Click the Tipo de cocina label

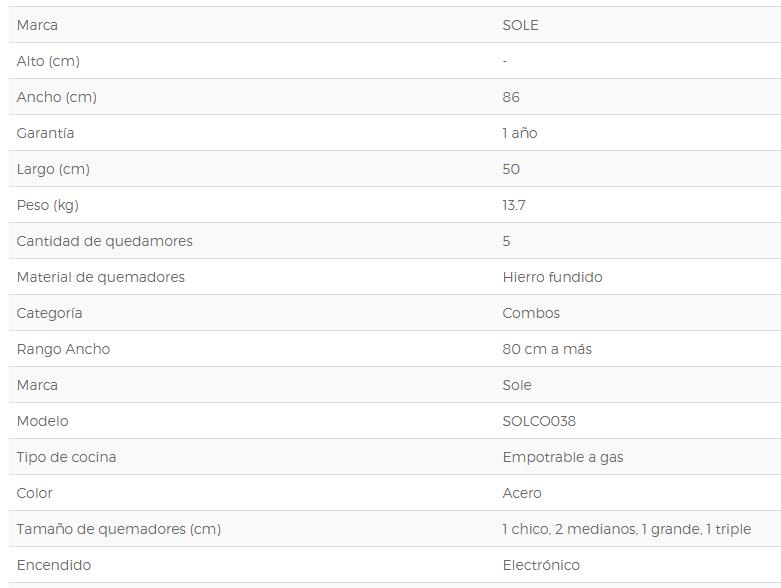pyautogui.click(x=66, y=457)
